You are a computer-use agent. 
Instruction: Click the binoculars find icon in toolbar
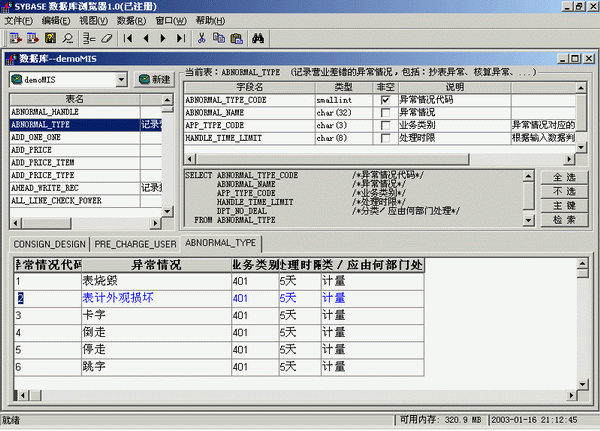257,38
